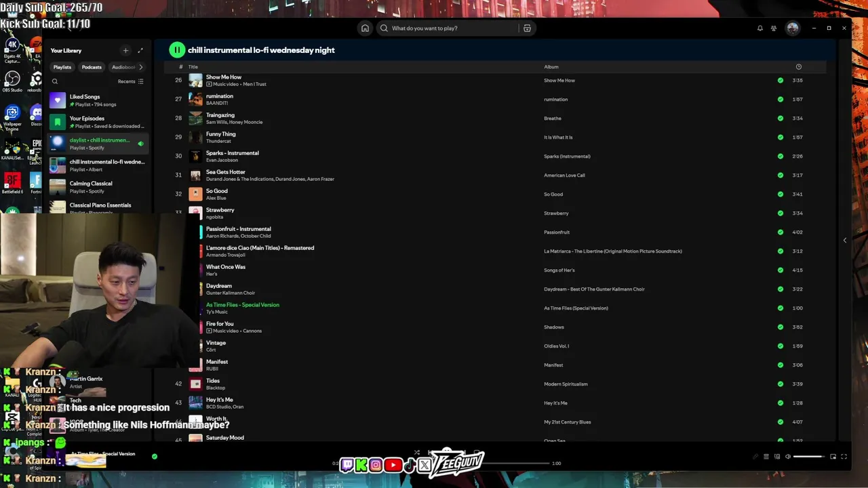Open the What's New notifications bell

(x=760, y=28)
